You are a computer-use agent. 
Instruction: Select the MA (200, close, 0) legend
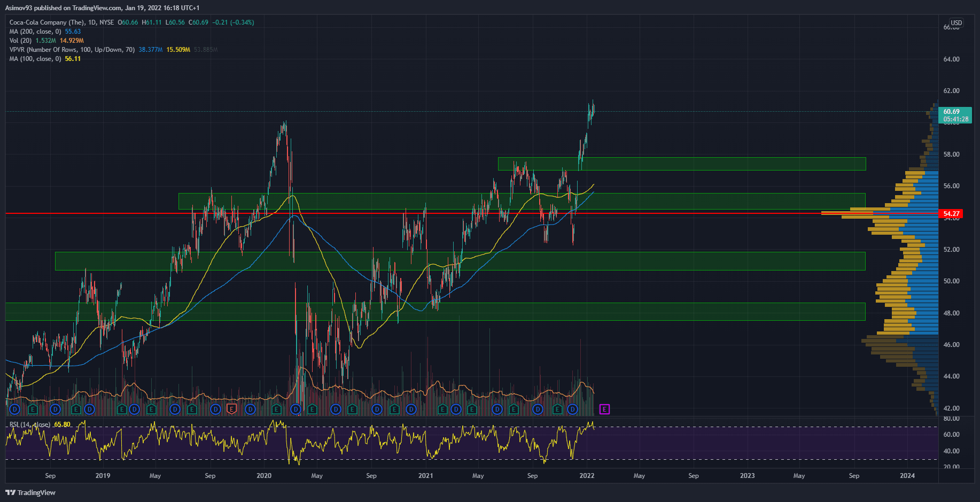click(35, 32)
